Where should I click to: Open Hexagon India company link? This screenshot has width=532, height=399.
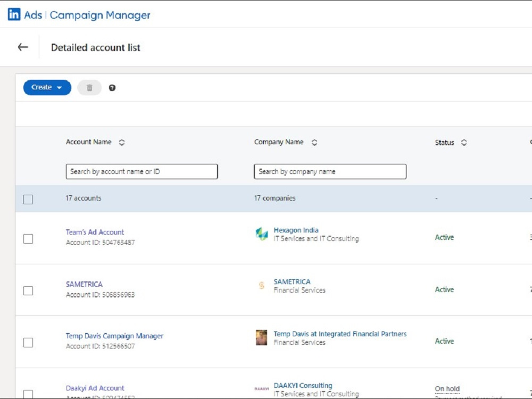(296, 230)
